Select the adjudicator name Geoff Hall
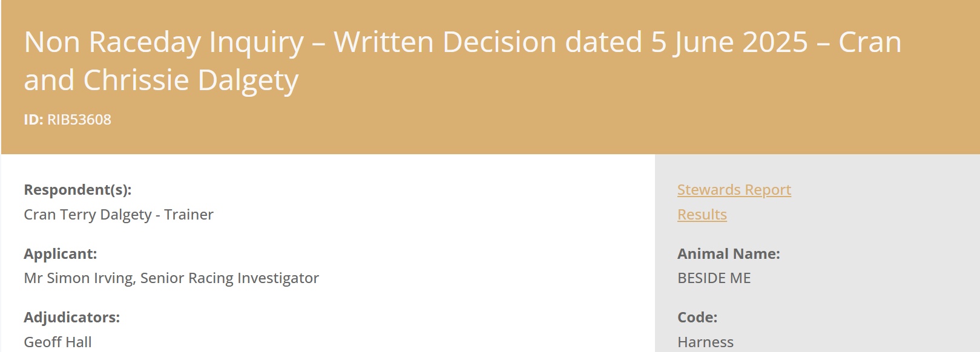Screen dimensions: 980x352 (x=58, y=342)
